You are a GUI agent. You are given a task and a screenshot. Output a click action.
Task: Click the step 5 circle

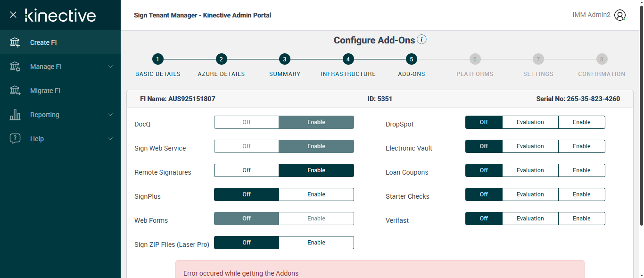(411, 59)
